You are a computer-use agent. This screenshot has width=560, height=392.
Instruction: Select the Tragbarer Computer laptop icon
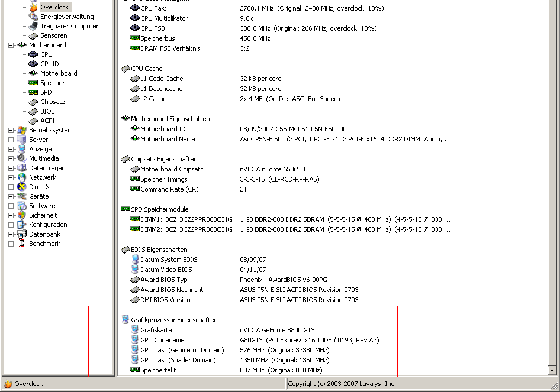(34, 26)
